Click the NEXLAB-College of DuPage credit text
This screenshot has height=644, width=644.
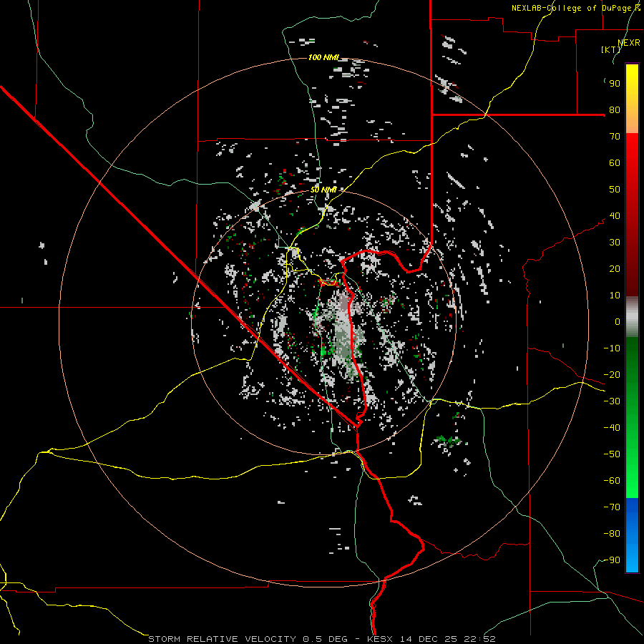[x=576, y=8]
